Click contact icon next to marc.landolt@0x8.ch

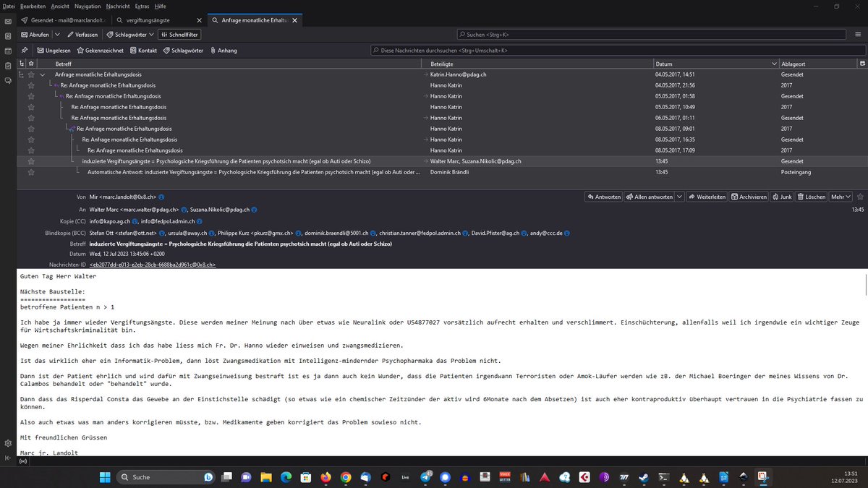point(161,197)
